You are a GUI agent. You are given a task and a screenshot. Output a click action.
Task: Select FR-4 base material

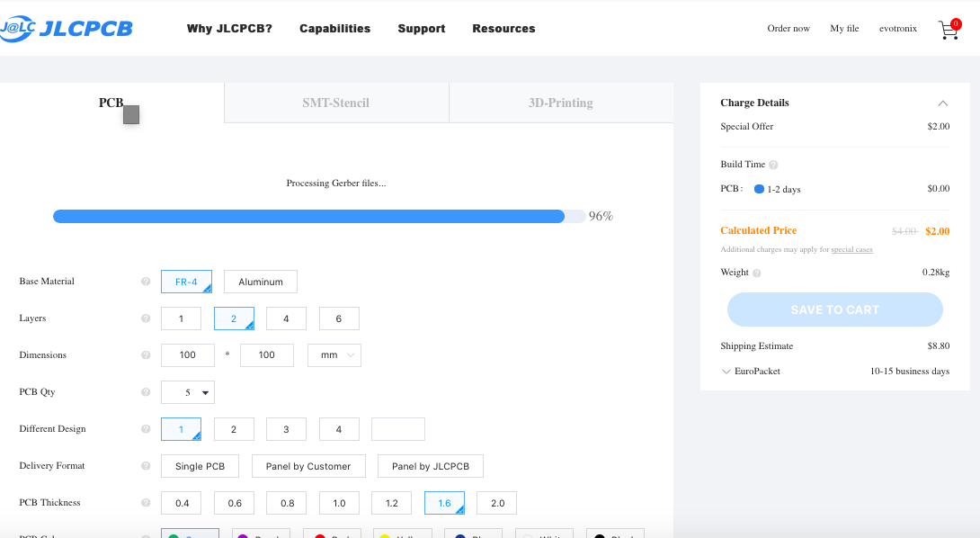point(186,282)
